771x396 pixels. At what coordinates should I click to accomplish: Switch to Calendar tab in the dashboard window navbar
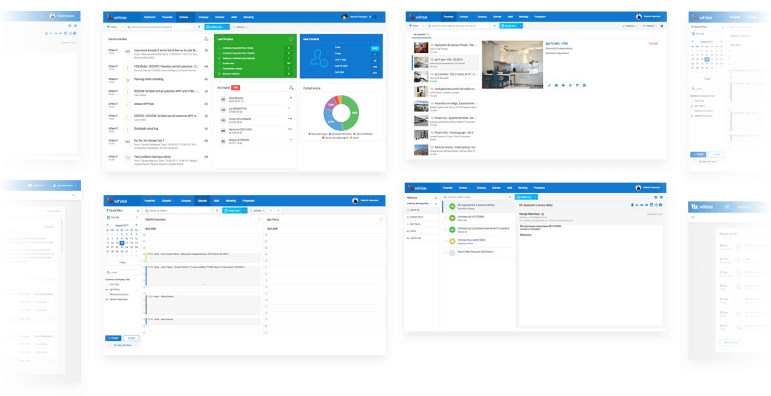(220, 17)
